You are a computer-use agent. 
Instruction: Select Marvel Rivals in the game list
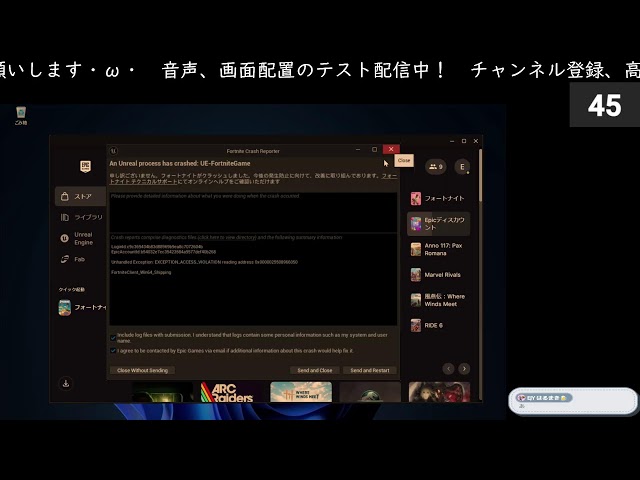438,274
